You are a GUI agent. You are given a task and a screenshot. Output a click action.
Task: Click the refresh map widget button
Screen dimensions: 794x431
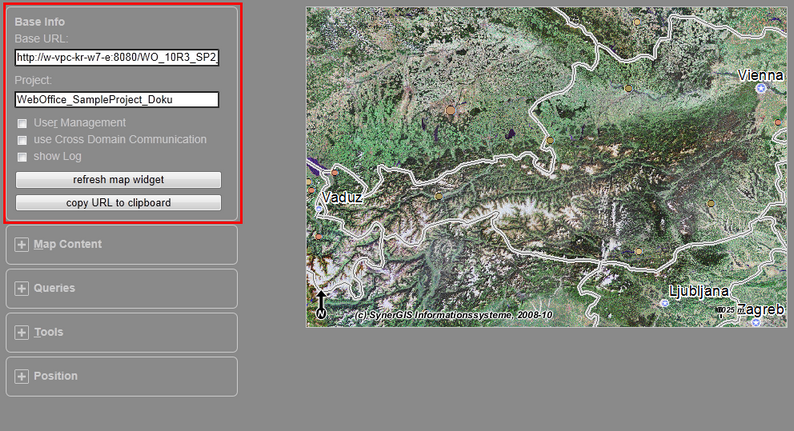click(118, 180)
